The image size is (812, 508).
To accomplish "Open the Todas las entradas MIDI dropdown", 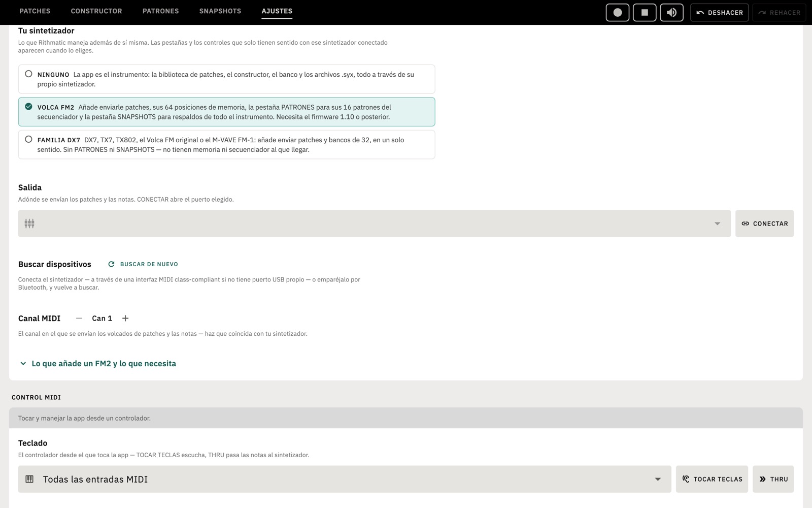I will click(x=345, y=479).
